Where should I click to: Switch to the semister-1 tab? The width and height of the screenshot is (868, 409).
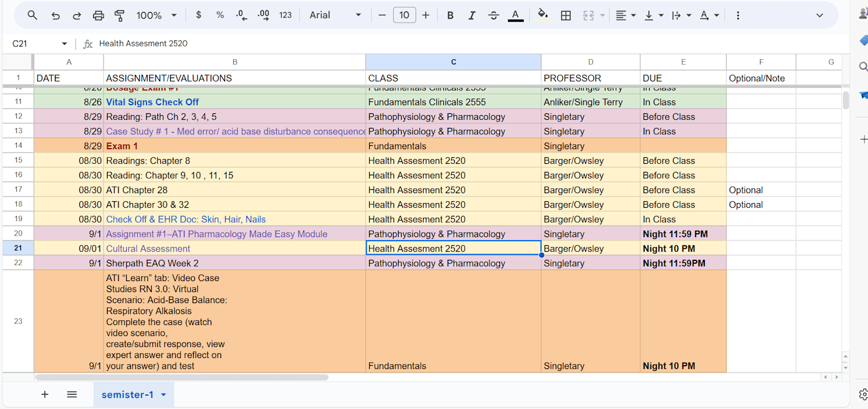click(x=127, y=395)
